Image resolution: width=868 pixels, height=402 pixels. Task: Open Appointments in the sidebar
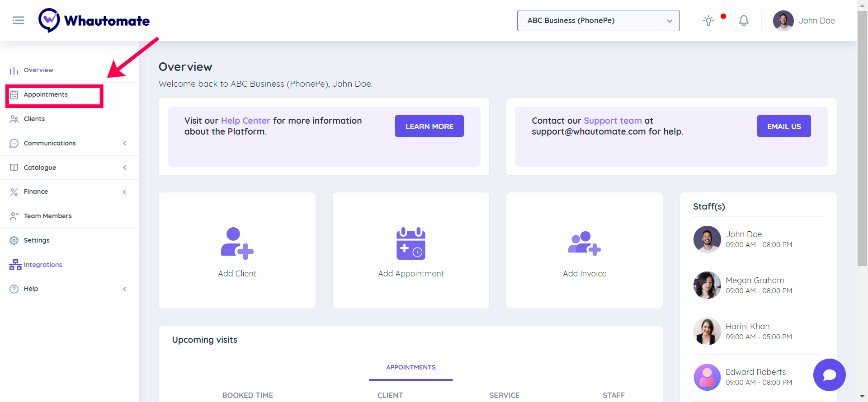(46, 94)
